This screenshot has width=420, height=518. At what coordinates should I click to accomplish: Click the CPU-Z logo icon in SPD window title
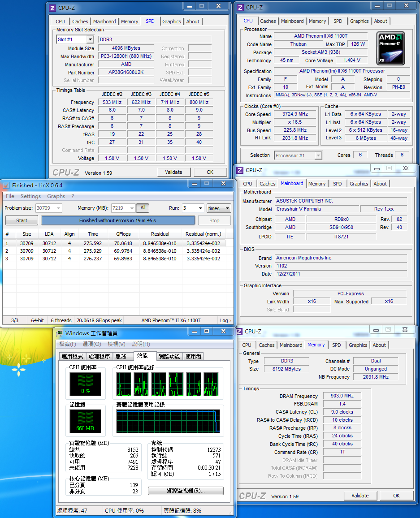(52, 8)
